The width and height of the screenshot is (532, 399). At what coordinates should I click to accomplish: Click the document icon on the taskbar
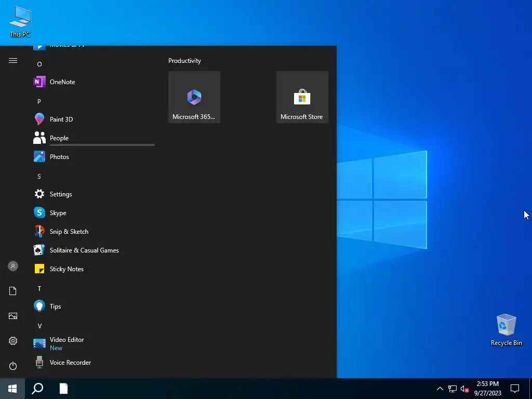click(x=63, y=389)
